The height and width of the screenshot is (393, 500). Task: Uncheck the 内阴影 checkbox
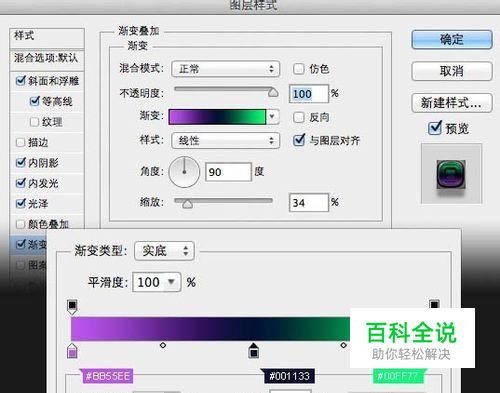(x=21, y=162)
